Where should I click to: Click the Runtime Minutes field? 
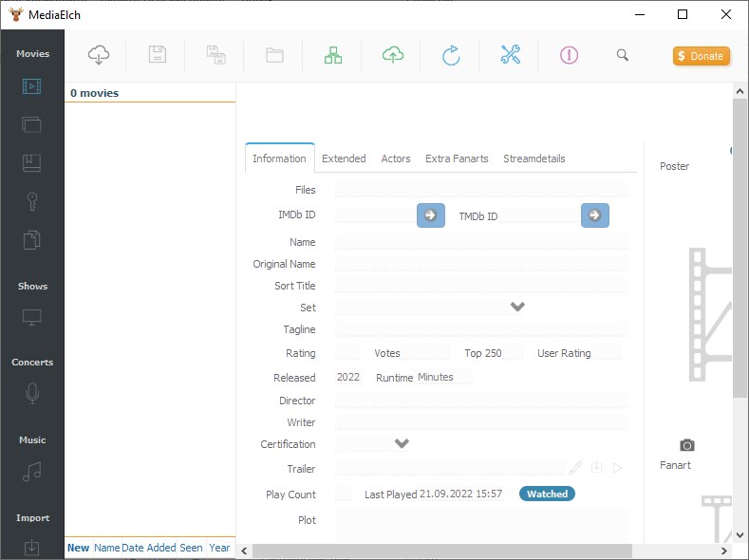point(444,377)
